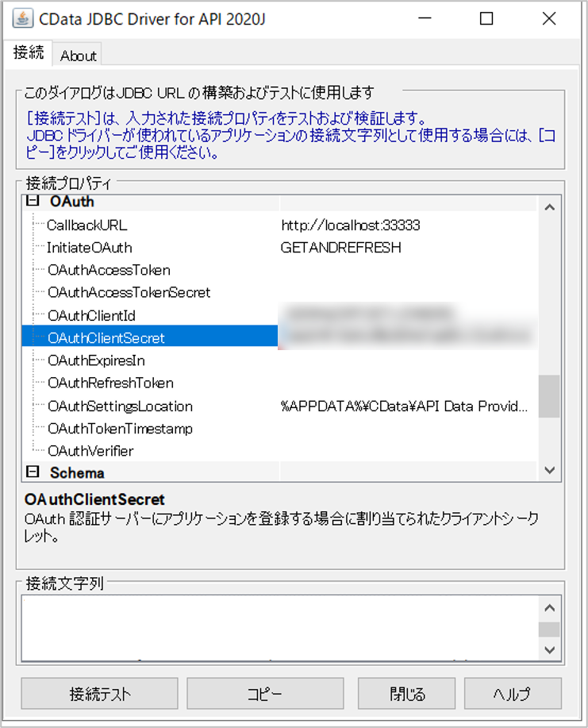Viewport: 588px width, 728px height.
Task: Maximize the CData JDBC Driver window
Action: coord(486,18)
